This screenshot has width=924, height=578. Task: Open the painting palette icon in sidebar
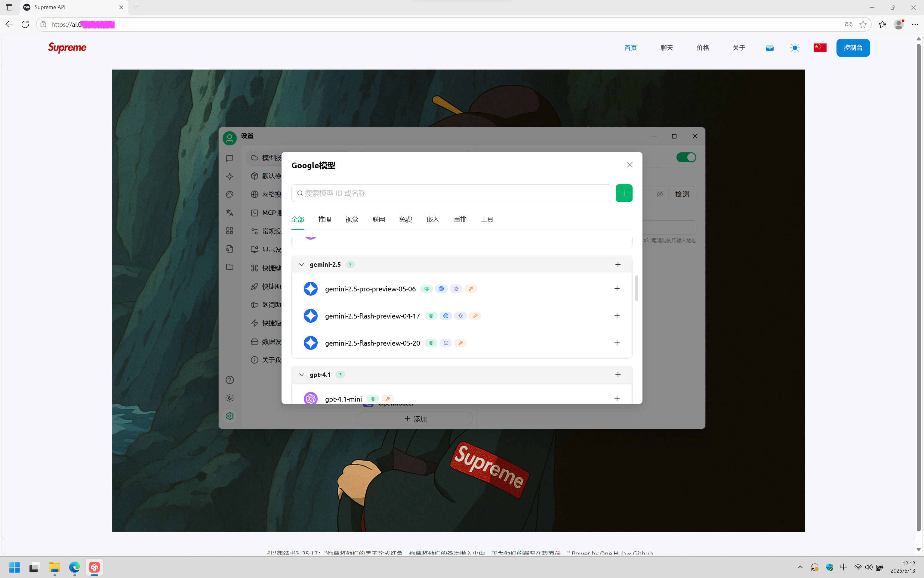point(229,194)
